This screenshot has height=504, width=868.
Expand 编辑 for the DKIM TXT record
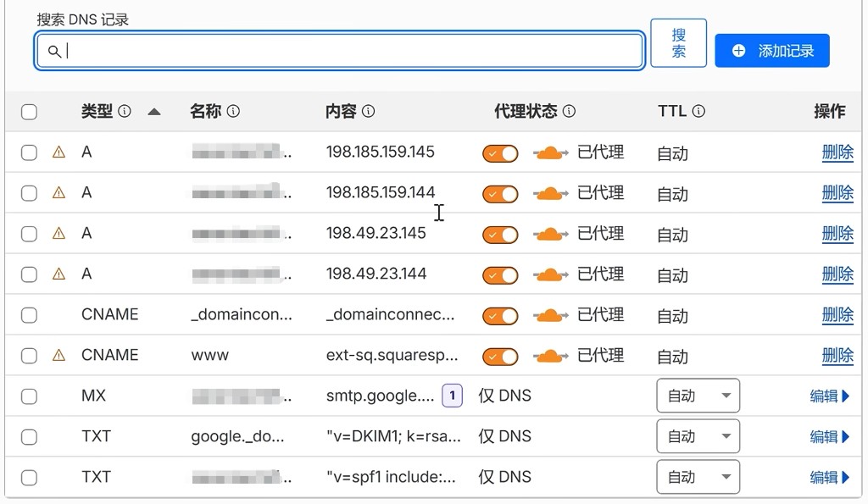pyautogui.click(x=829, y=436)
